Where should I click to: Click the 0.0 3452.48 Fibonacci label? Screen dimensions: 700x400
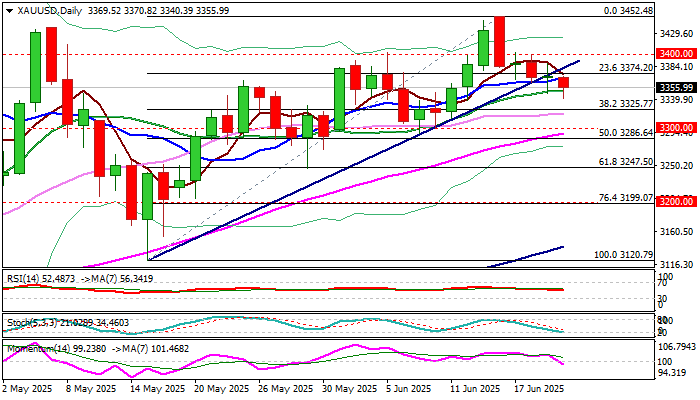pyautogui.click(x=626, y=10)
